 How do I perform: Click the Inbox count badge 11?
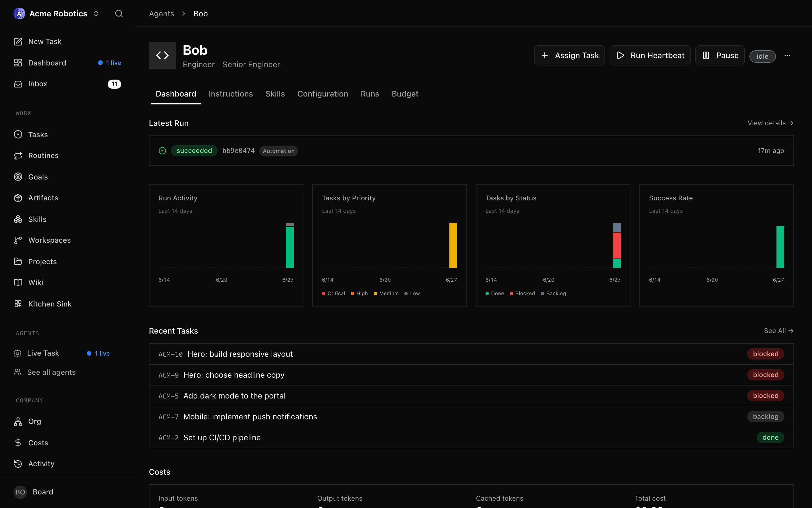coord(114,84)
